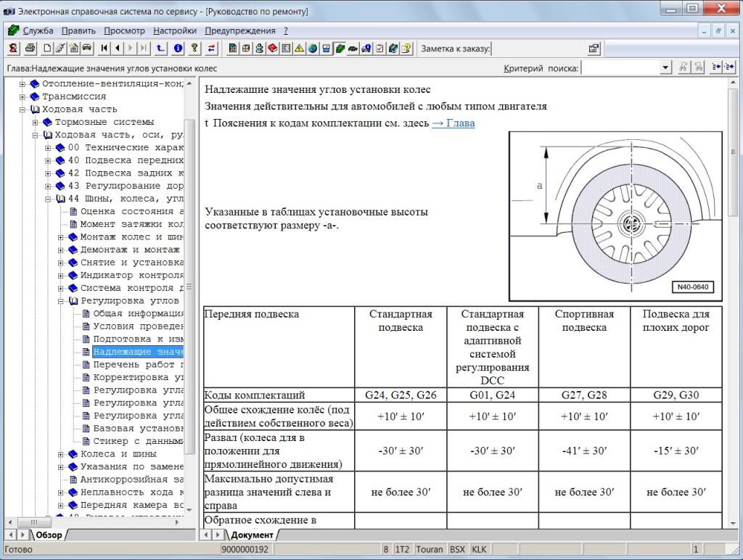This screenshot has width=743, height=560.
Task: Click the '-41′ ± 30′' camber cell
Action: click(584, 450)
